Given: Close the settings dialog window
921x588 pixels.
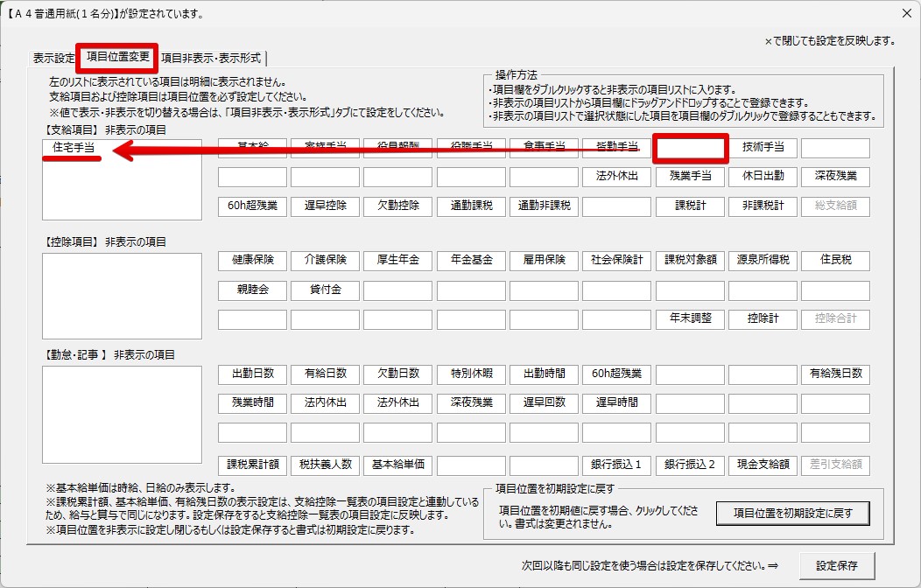Looking at the screenshot, I should coord(905,14).
